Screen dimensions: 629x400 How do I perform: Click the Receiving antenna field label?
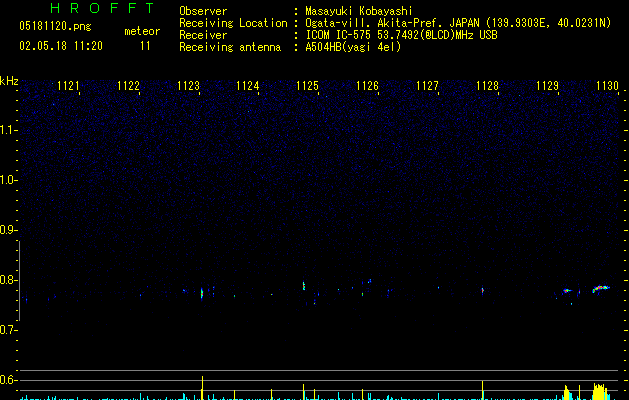pyautogui.click(x=230, y=47)
